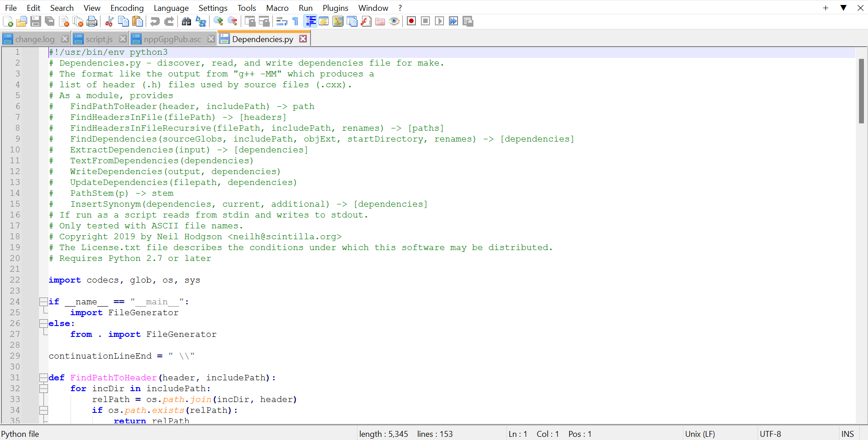The image size is (868, 440).
Task: Create a new file using the toolbar icon
Action: click(x=8, y=21)
